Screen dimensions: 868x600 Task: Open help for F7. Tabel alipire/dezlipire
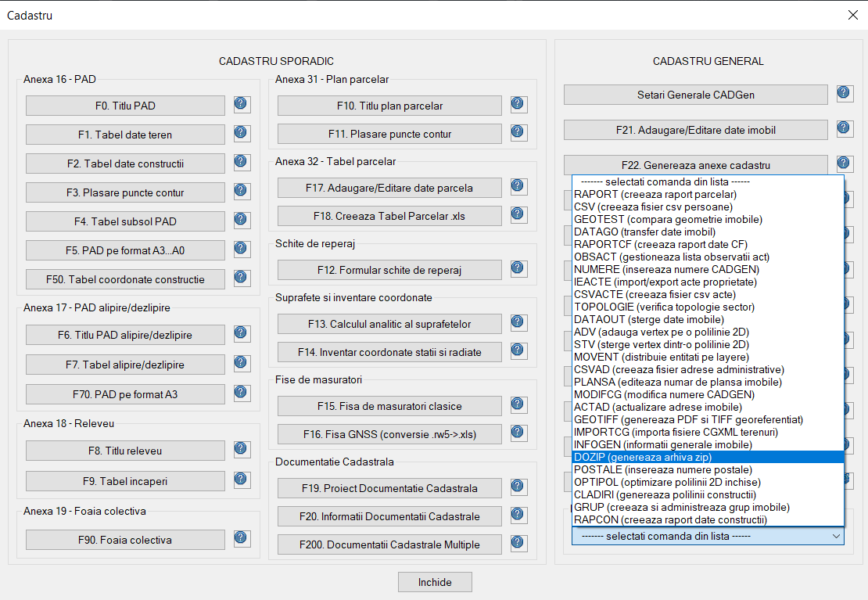242,363
